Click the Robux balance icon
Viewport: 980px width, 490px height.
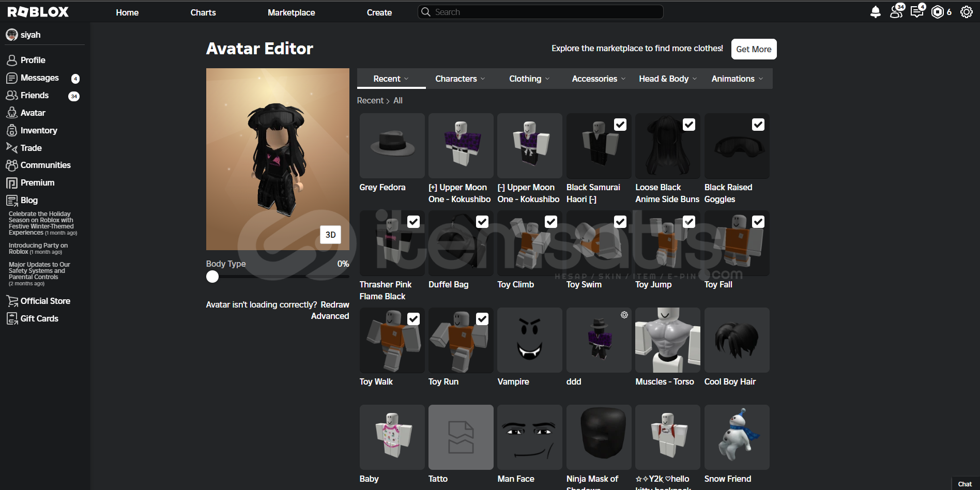[x=937, y=12]
